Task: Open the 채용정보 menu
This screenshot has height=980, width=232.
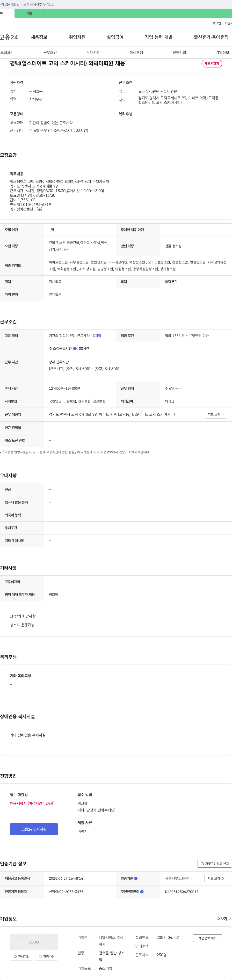Action: pyautogui.click(x=39, y=37)
